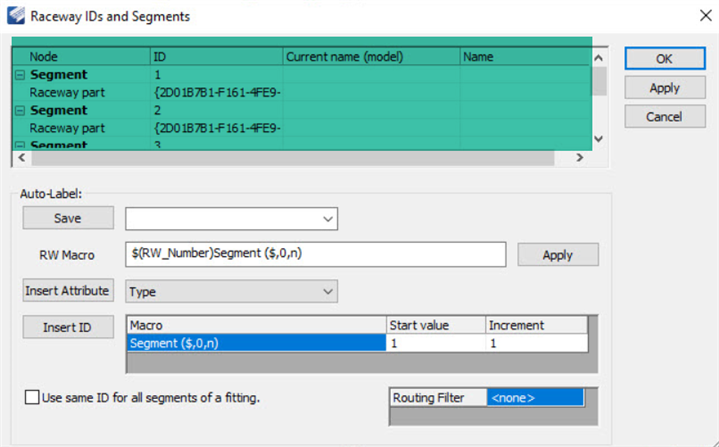The image size is (719, 447).
Task: Click the Insert Attribute button
Action: click(x=68, y=291)
